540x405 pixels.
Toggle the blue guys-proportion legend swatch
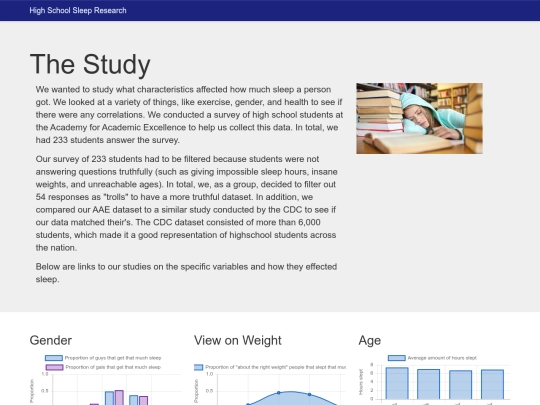(x=54, y=358)
